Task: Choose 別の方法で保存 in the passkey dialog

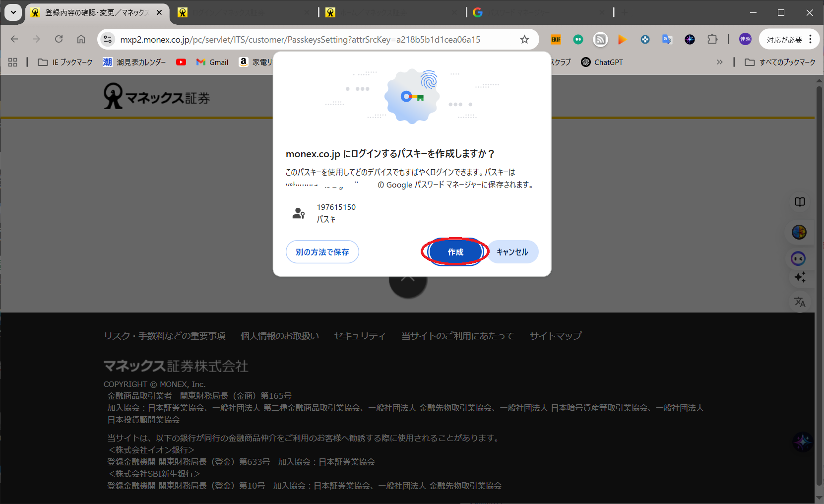Action: pyautogui.click(x=322, y=252)
